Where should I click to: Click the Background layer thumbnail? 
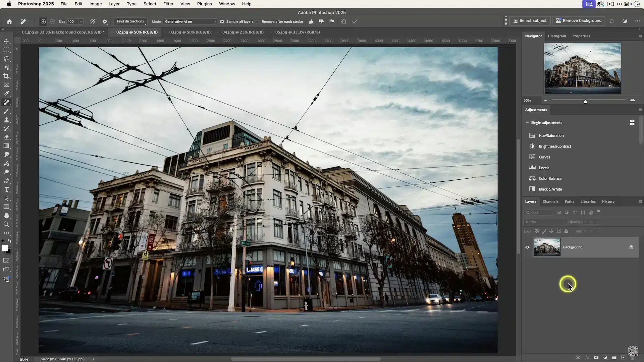pos(547,247)
